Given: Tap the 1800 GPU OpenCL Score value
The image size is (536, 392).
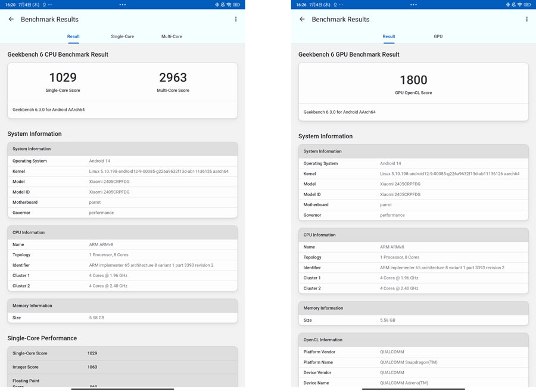Looking at the screenshot, I should point(414,80).
